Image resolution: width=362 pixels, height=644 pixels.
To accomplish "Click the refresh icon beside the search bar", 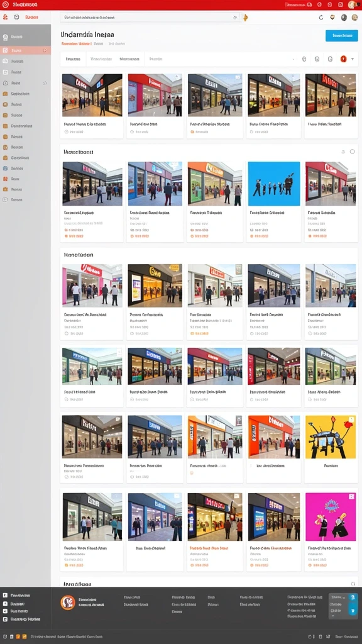I will pos(321,17).
